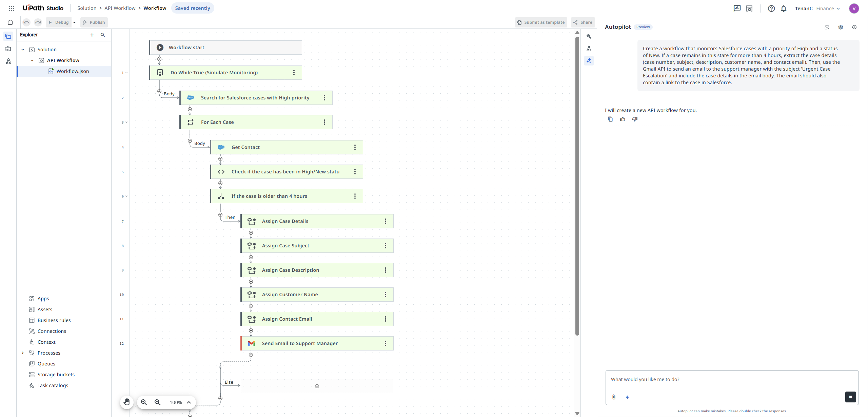
Task: Click the canvas vertical scrollbar thumb
Action: tap(577, 186)
